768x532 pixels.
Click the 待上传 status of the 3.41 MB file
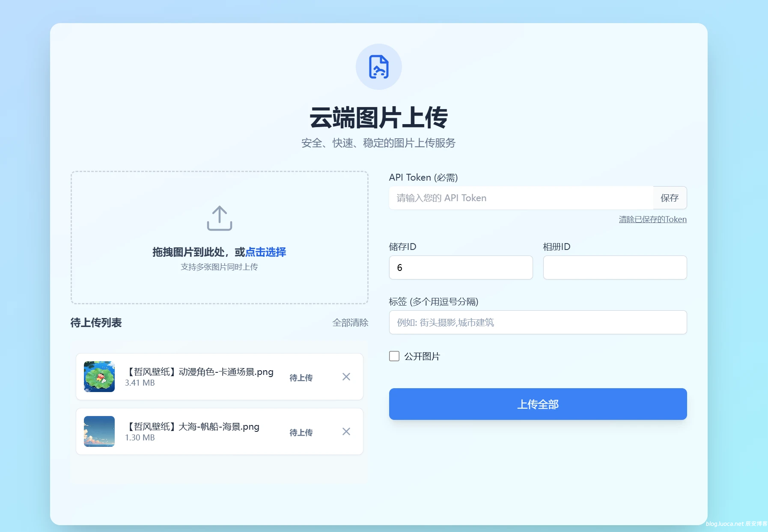(301, 377)
